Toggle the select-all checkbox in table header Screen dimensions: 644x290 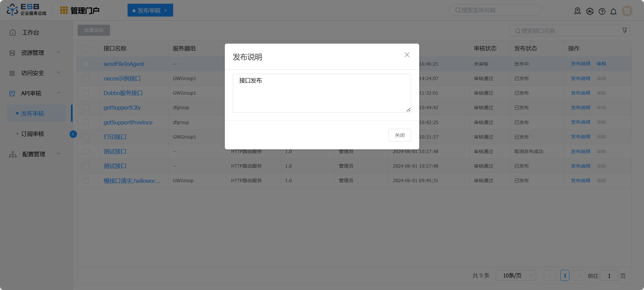pos(86,48)
